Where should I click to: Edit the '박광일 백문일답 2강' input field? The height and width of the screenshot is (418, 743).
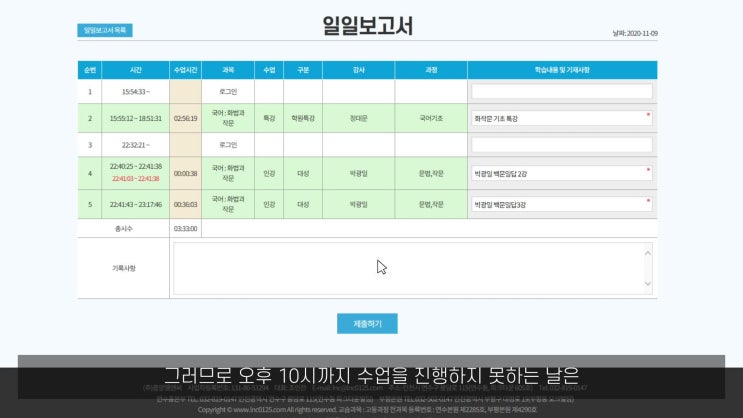[562, 173]
